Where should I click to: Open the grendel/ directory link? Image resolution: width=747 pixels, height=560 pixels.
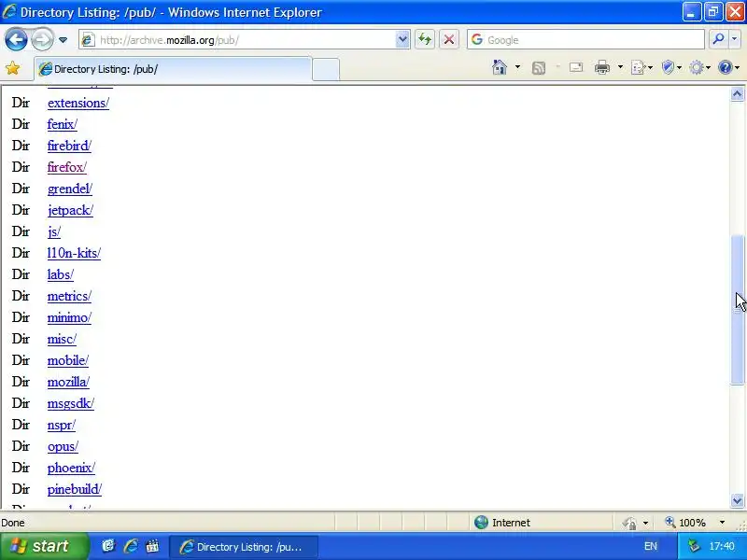tap(69, 189)
